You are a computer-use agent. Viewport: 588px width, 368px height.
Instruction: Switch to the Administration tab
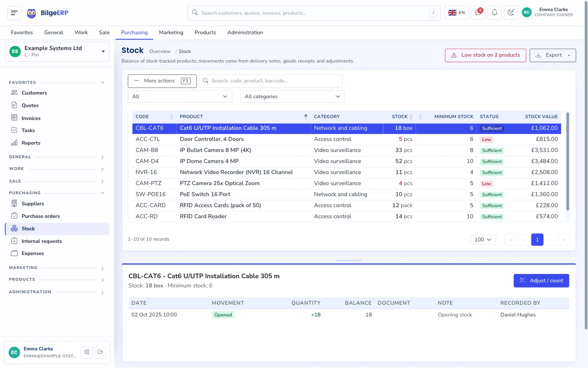245,32
